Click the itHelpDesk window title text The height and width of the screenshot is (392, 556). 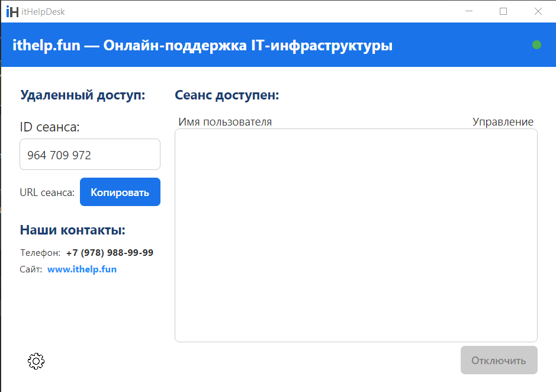pos(43,12)
